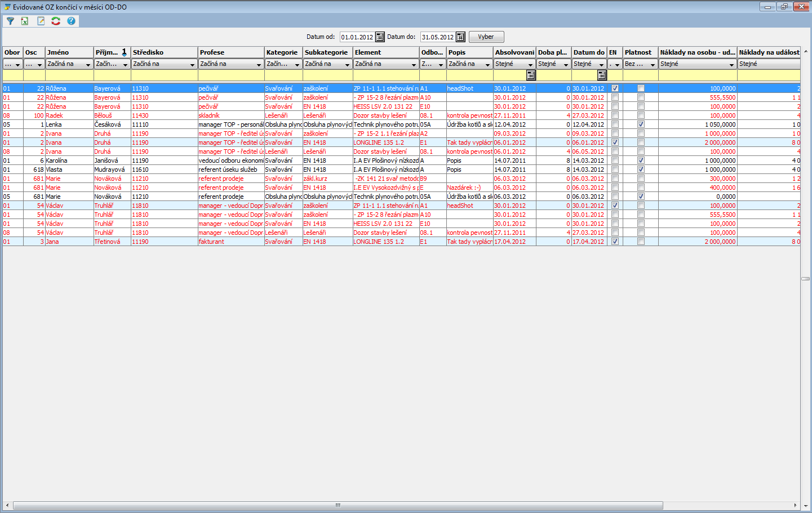Screen dimensions: 812x513
Task: Click inside the Datum od date field
Action: point(357,37)
